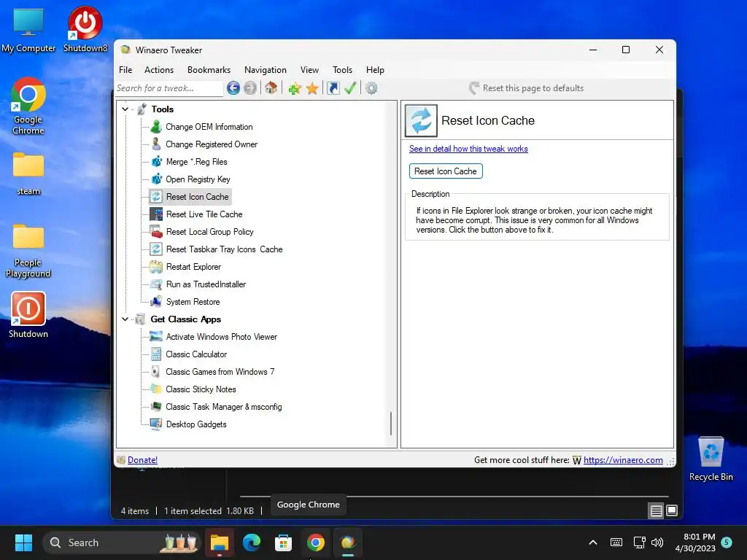Viewport: 747px width, 560px height.
Task: Select My Computer desktop icon
Action: (28, 29)
